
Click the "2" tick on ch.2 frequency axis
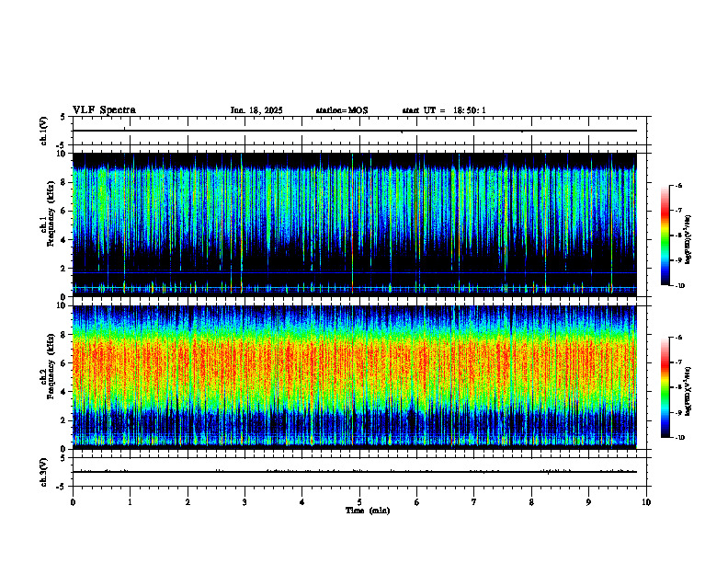[x=64, y=420]
